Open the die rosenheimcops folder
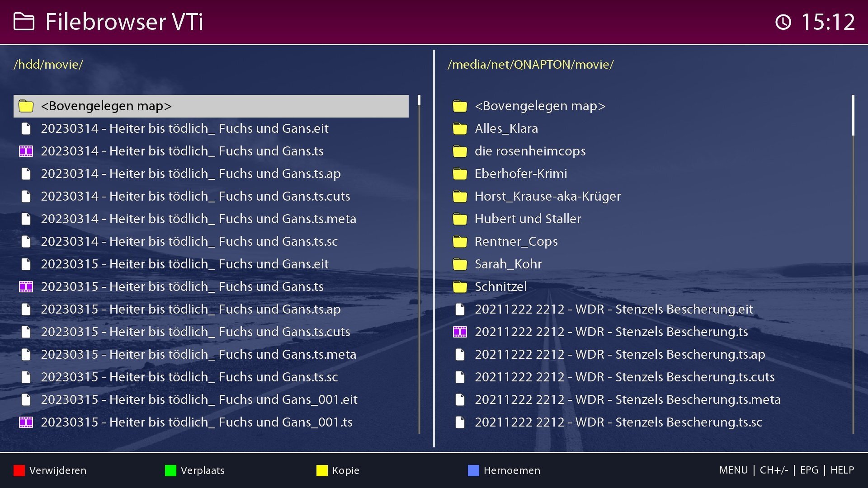The width and height of the screenshot is (868, 488). [530, 151]
